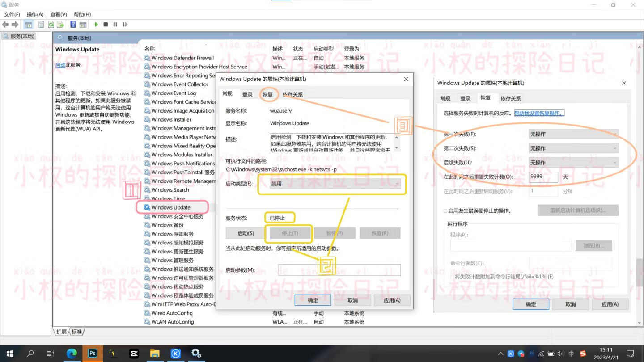Open the 操作(A) menu
644x362 pixels.
35,14
